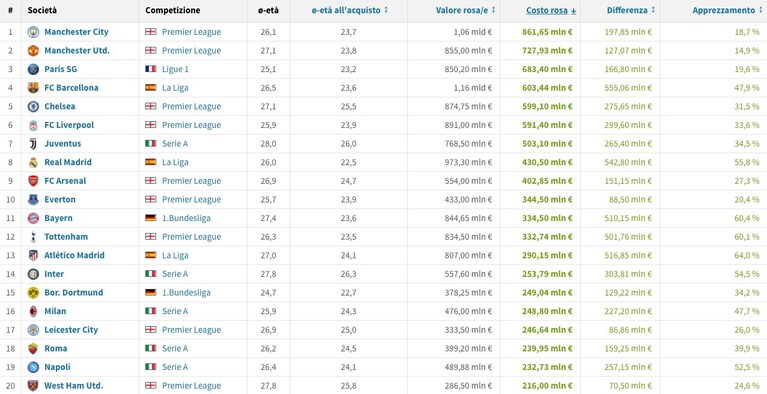This screenshot has height=394, width=767.
Task: Open the Bor. Dortmund club link
Action: pos(73,292)
